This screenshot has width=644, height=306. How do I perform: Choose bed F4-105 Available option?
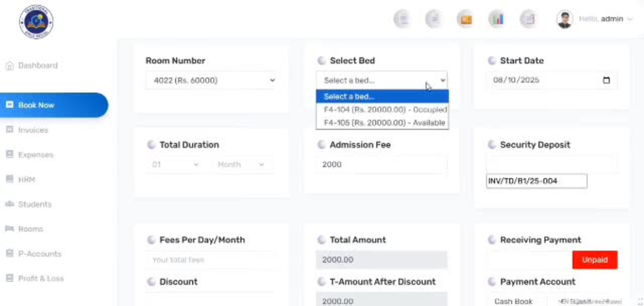(x=383, y=123)
